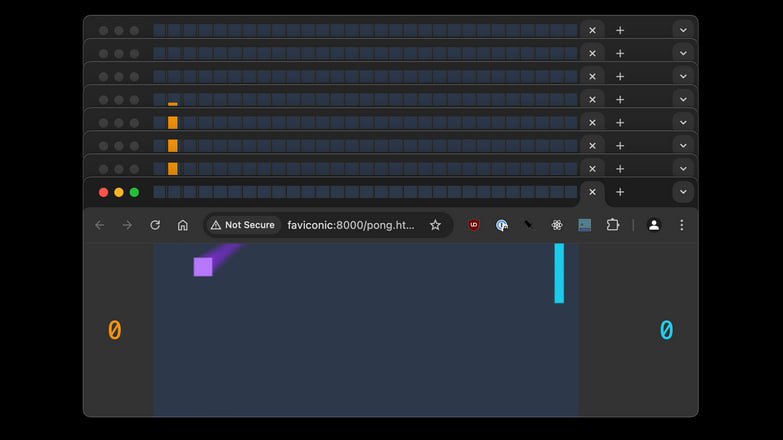This screenshot has height=440, width=783.
Task: Click the cyan right score 0
Action: (x=666, y=330)
